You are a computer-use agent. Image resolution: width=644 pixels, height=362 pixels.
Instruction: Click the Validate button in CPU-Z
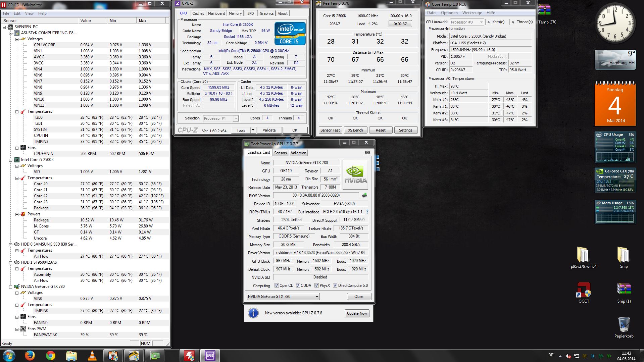point(269,130)
